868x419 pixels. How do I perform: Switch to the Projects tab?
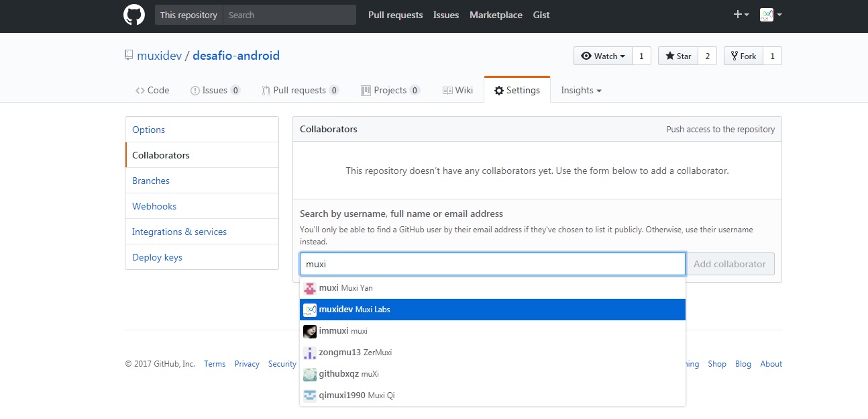point(390,90)
